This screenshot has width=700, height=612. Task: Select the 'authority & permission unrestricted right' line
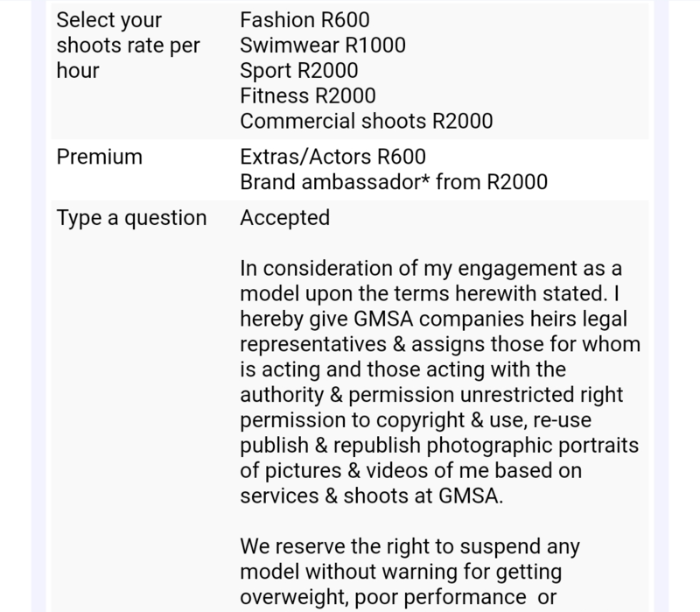pyautogui.click(x=431, y=395)
